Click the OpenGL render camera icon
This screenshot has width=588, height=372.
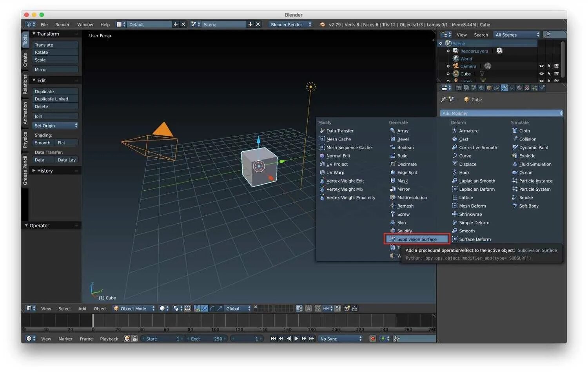[x=347, y=308]
